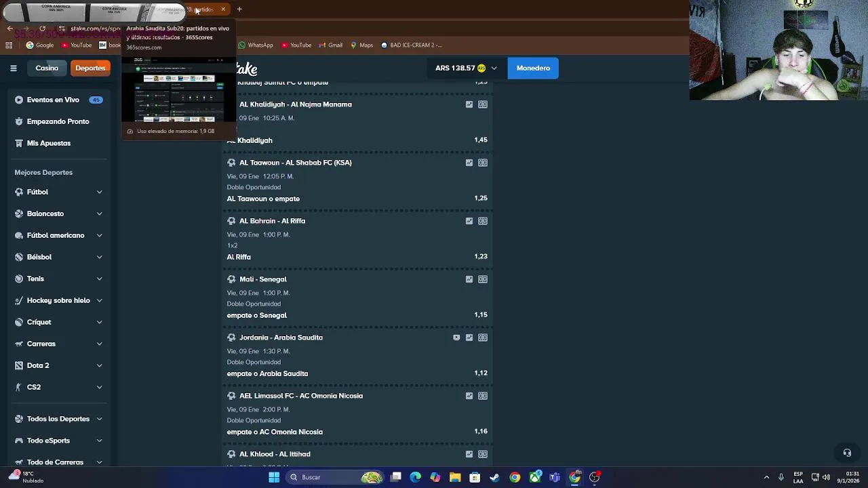Viewport: 868px width, 488px height.
Task: Expand the Todos los Deportes section
Action: click(x=99, y=419)
